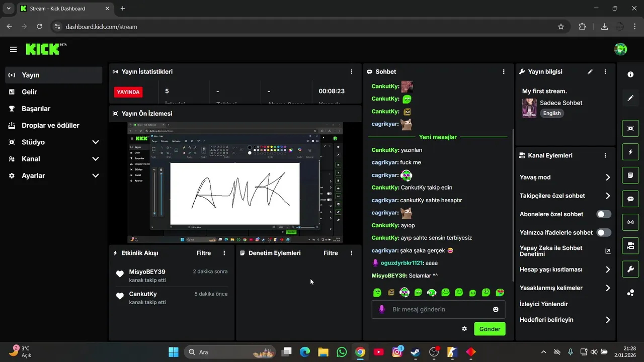The width and height of the screenshot is (644, 362).
Task: Bookmark this page with star icon
Action: tap(561, 27)
